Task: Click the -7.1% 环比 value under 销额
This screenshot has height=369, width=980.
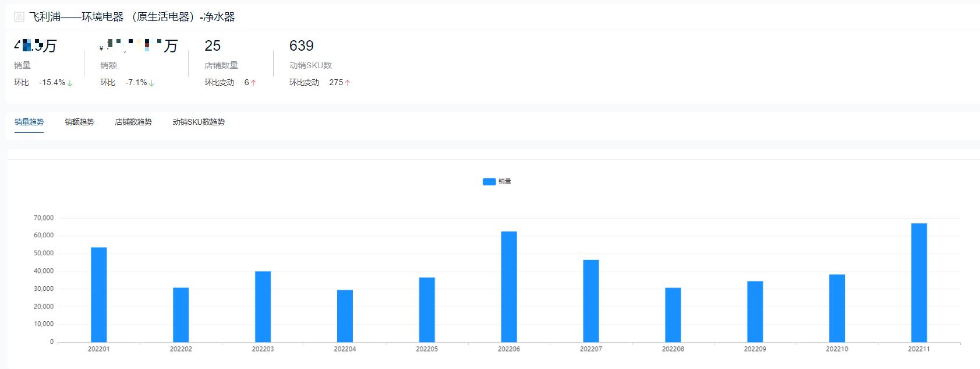Action: click(136, 83)
